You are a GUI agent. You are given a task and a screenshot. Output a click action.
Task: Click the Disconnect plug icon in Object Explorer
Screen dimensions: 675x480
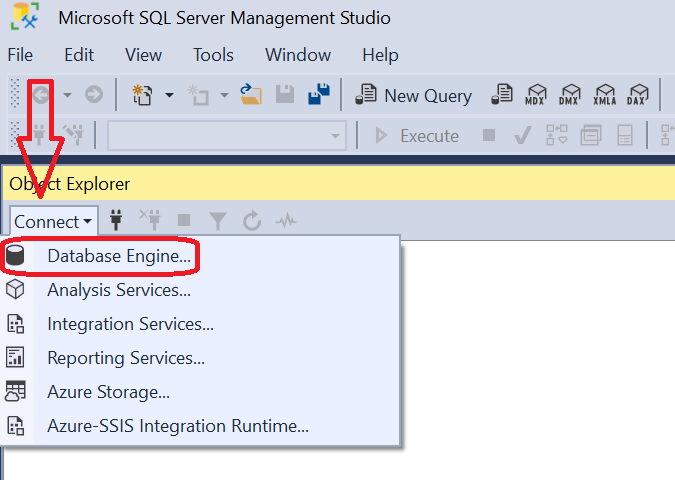150,220
